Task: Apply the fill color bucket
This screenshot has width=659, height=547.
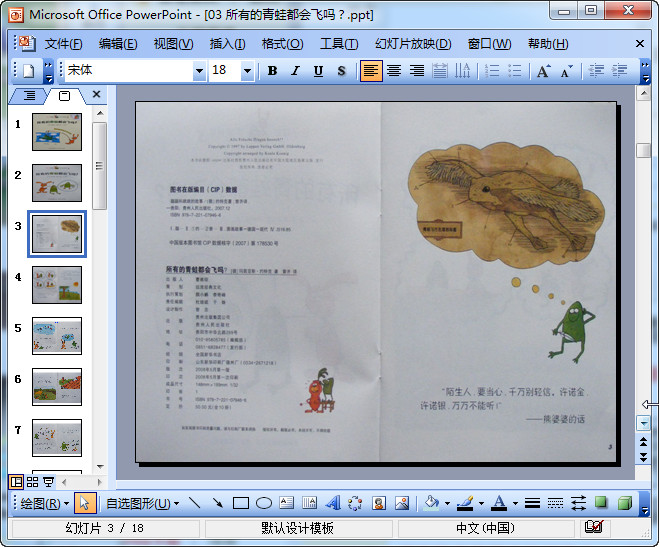Action: tap(432, 503)
